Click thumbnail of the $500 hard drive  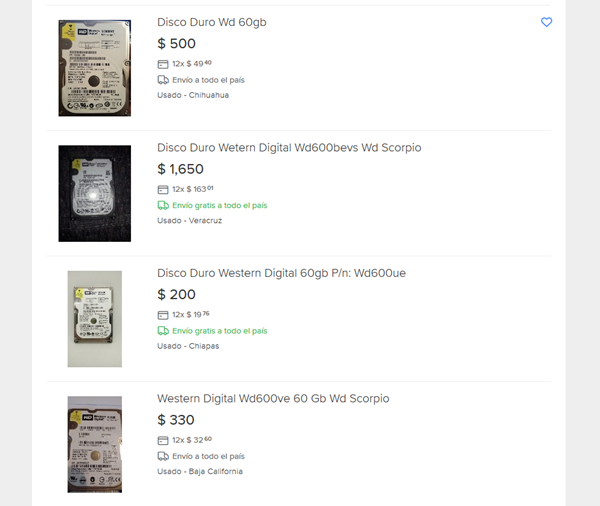(x=94, y=68)
